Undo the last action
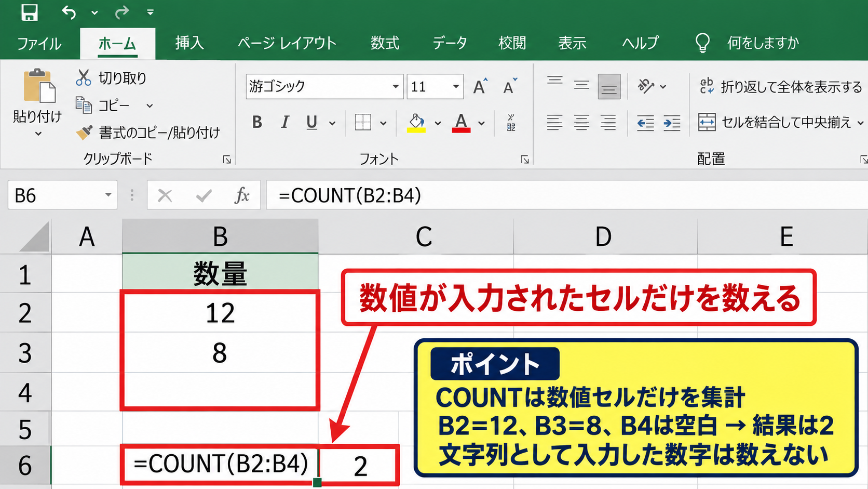This screenshot has height=489, width=868. pos(69,12)
